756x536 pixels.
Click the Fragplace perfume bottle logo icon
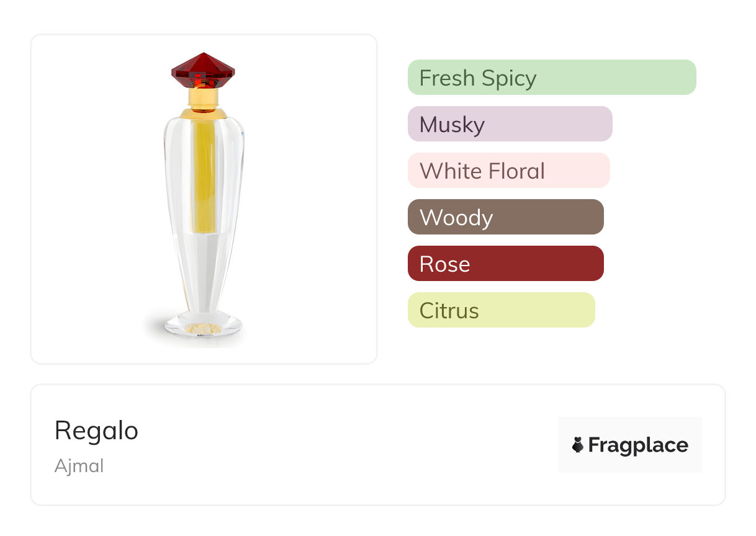pyautogui.click(x=578, y=445)
